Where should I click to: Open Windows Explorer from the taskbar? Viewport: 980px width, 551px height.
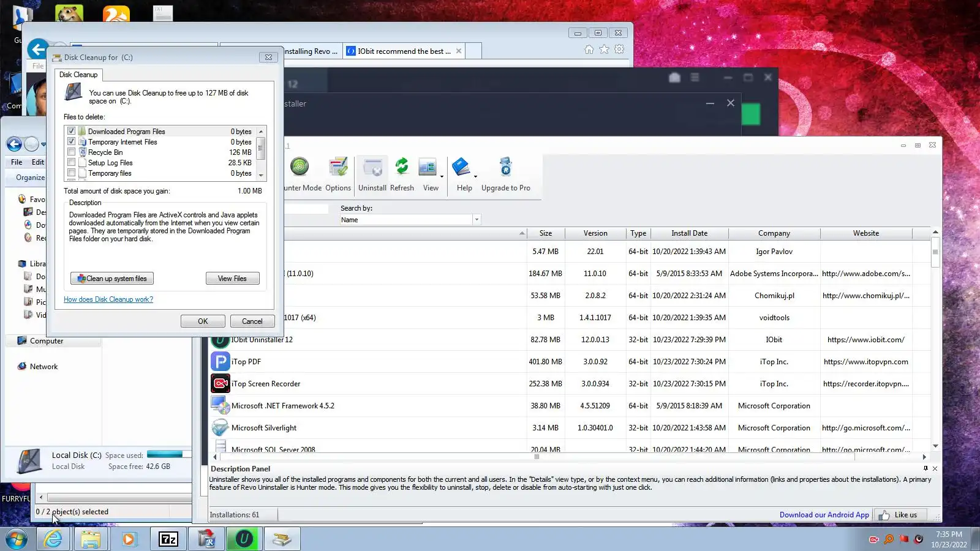pos(91,539)
